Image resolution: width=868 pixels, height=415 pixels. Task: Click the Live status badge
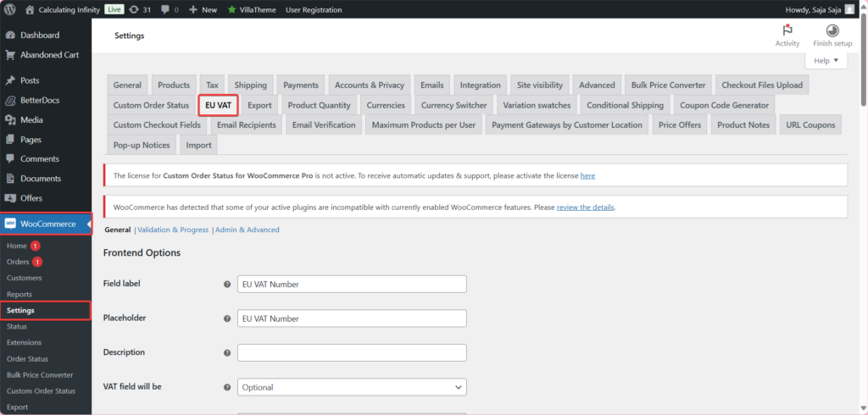coord(114,9)
